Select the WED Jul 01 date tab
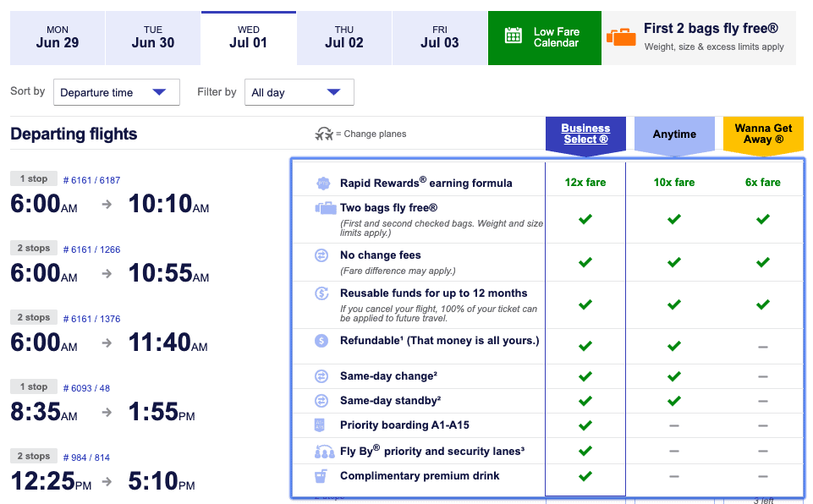 click(249, 38)
